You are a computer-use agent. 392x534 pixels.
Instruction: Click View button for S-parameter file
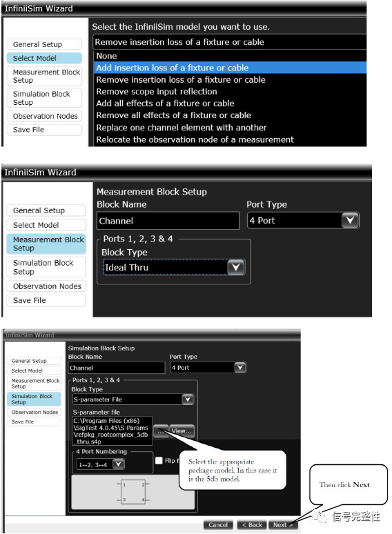tap(182, 431)
